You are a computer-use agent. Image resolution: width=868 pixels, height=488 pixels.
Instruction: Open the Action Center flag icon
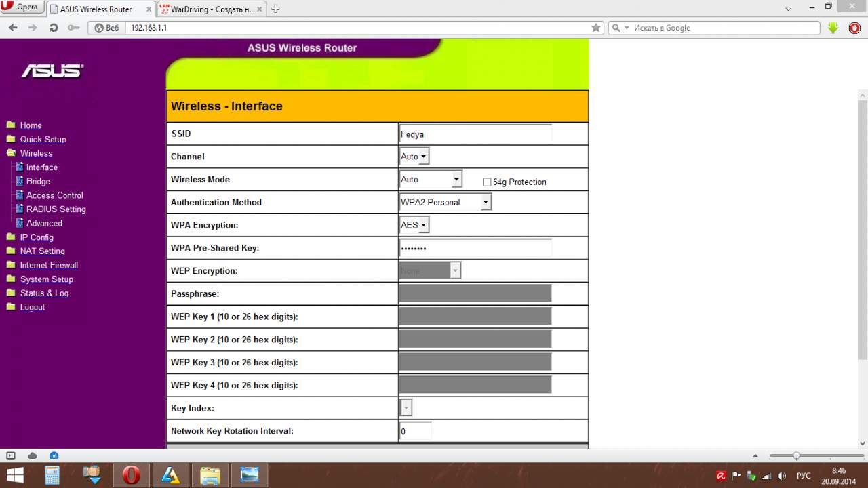tap(737, 476)
